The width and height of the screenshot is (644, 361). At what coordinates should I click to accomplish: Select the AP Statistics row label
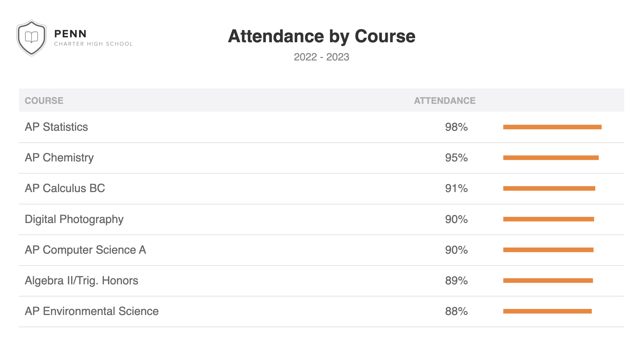pyautogui.click(x=56, y=127)
